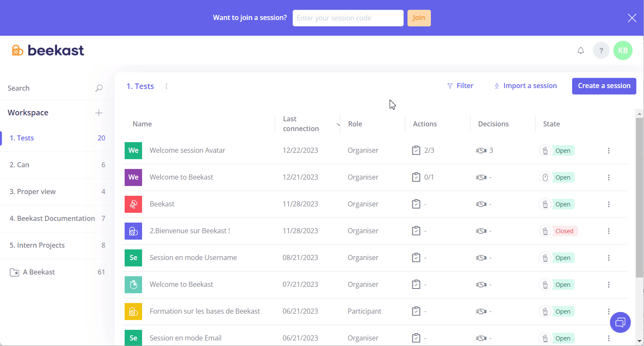Click the teal timer icon of Welcome to Beekast 07/21
Image resolution: width=644 pixels, height=346 pixels.
click(133, 284)
